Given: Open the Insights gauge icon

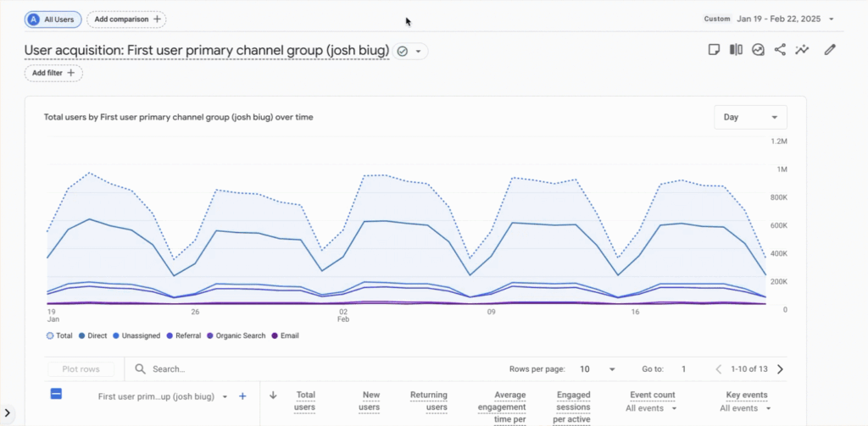Looking at the screenshot, I should [758, 50].
